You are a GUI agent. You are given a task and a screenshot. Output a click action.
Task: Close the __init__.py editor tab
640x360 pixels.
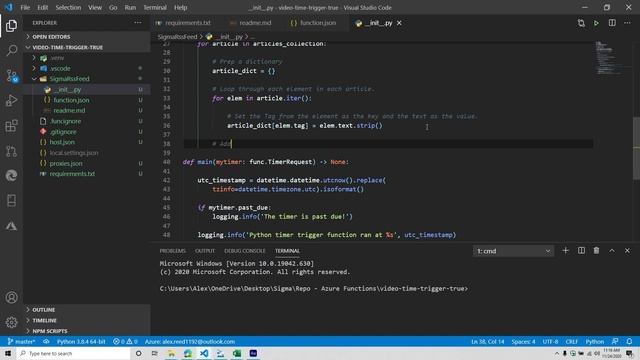[399, 23]
